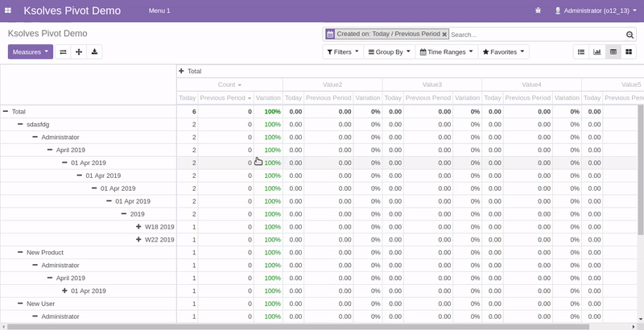Open the apps grid menu icon

[x=7, y=11]
